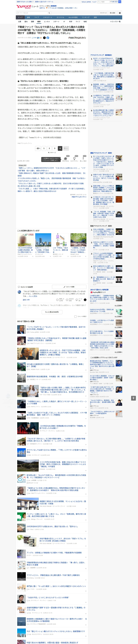Open thumbnail of 小規模宅 recommended article
This screenshot has height=644, width=138.
(78, 240)
